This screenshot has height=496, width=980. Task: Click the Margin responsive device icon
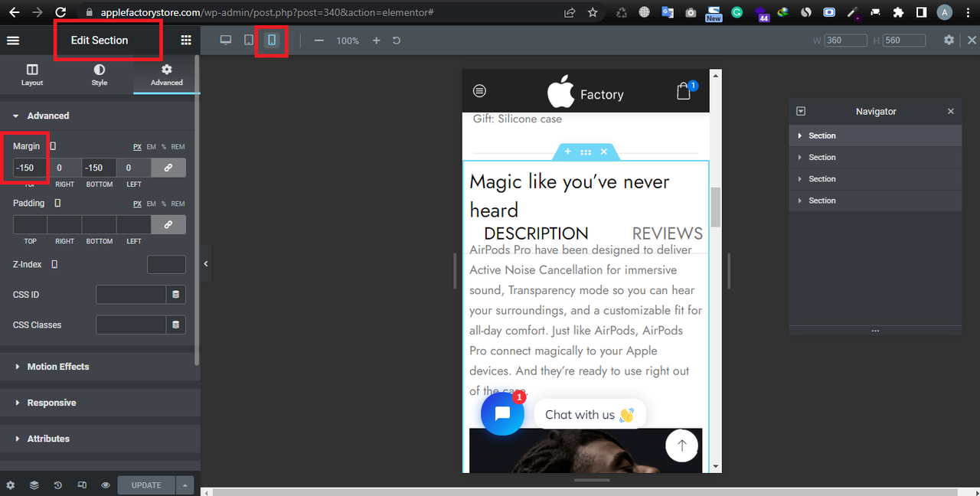point(53,146)
